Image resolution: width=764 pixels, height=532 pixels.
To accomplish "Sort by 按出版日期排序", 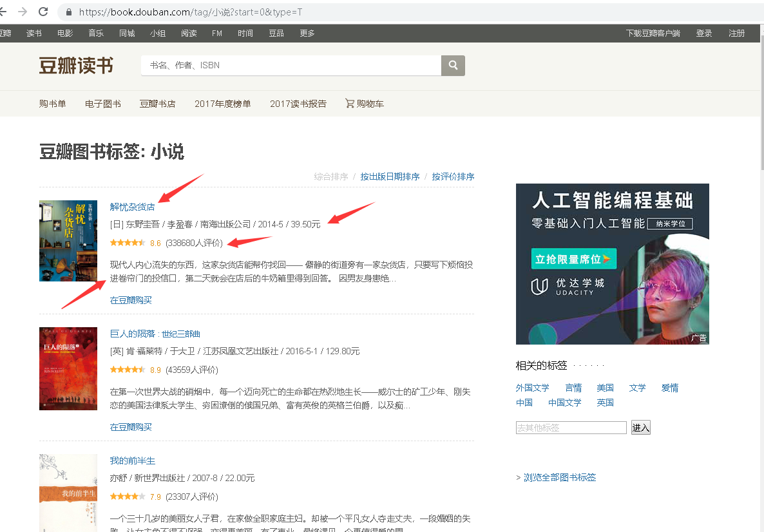I will [x=390, y=176].
